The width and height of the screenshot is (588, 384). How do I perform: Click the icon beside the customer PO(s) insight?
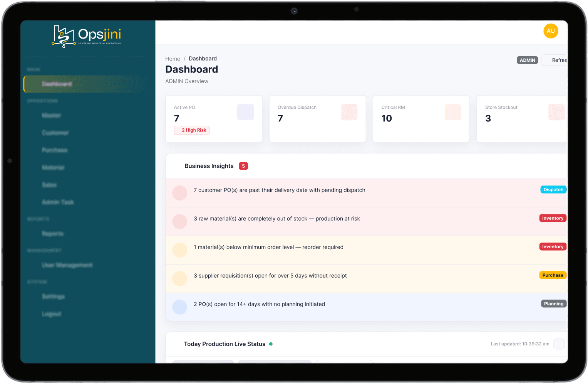point(180,193)
